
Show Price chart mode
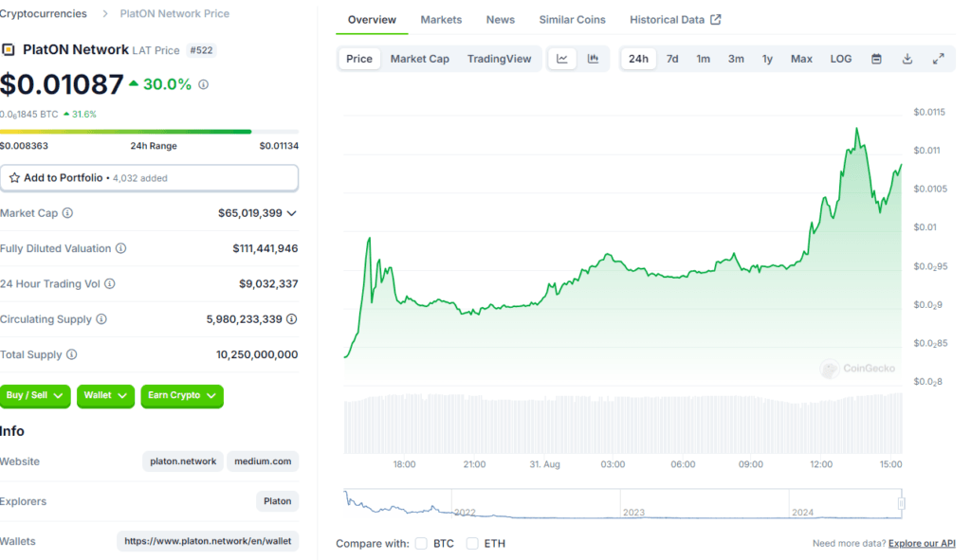tap(359, 59)
